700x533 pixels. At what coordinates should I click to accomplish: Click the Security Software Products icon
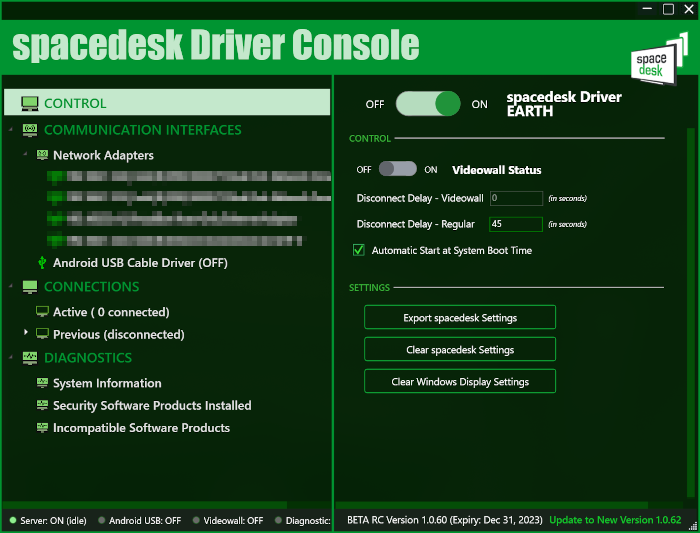coord(42,405)
